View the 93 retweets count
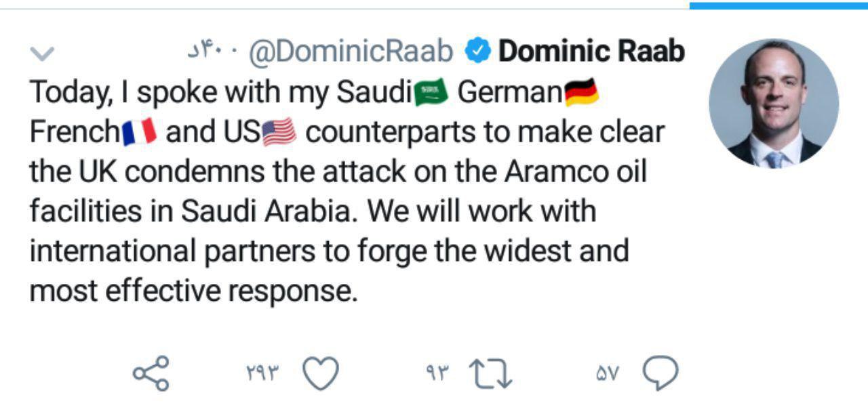868x418 pixels. pos(437,373)
